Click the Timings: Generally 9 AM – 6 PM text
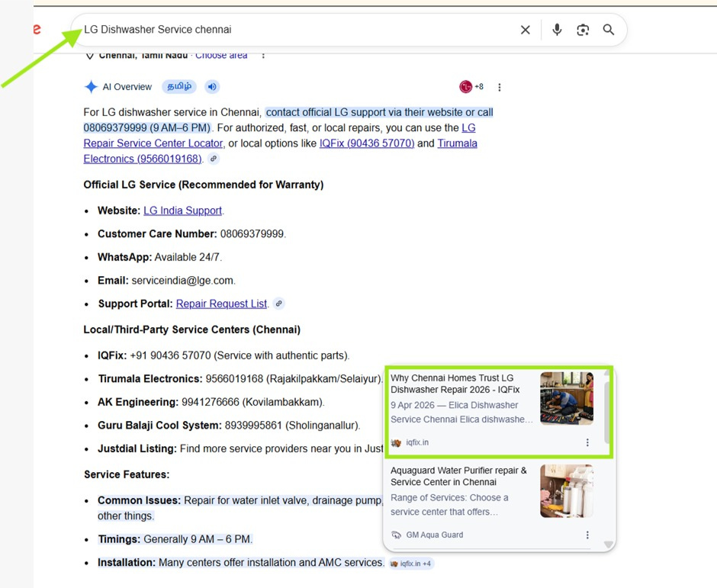 (x=175, y=539)
